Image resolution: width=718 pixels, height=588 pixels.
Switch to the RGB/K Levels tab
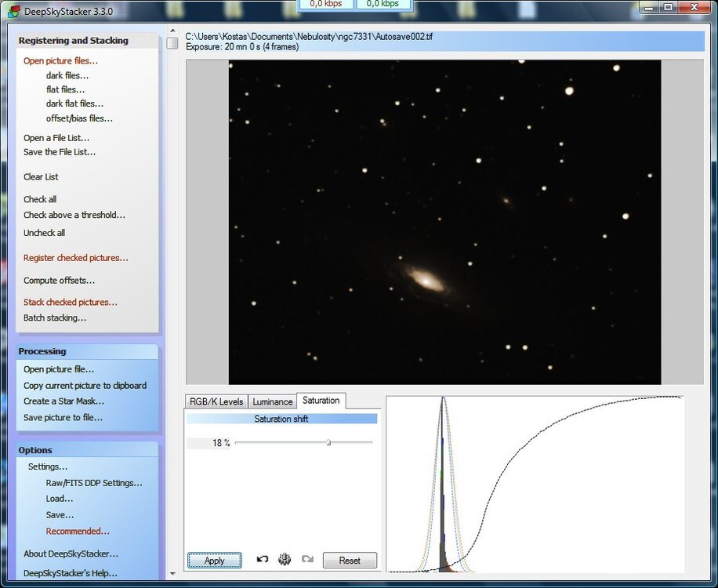216,401
